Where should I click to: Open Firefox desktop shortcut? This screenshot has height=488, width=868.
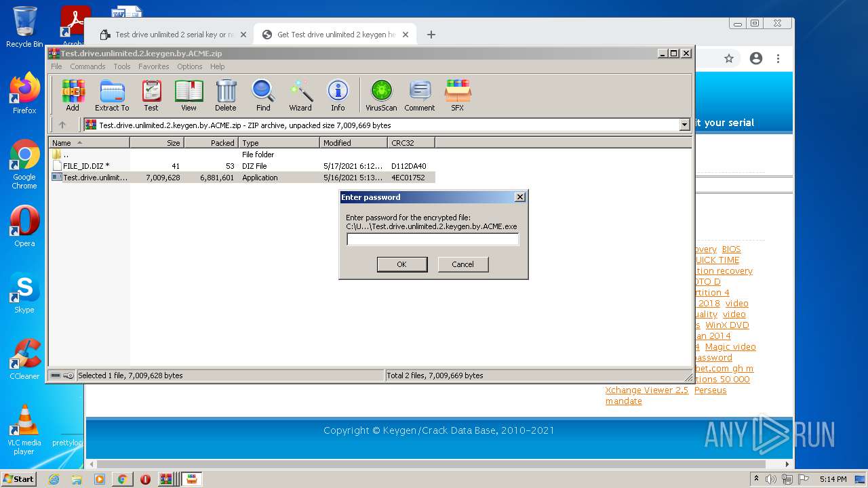pos(24,94)
